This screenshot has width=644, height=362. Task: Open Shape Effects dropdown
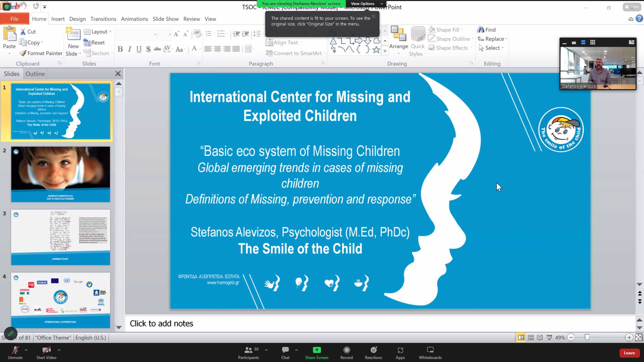(x=450, y=48)
